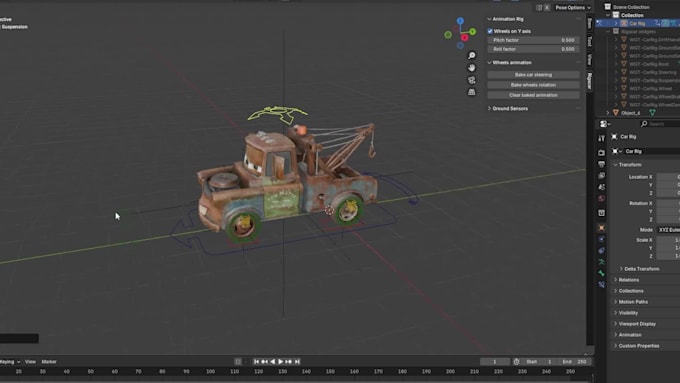
Task: Click the current frame number field
Action: [495, 361]
